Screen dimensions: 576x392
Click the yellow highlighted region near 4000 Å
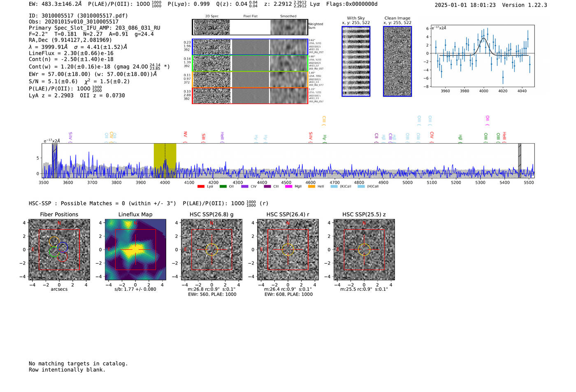click(165, 160)
